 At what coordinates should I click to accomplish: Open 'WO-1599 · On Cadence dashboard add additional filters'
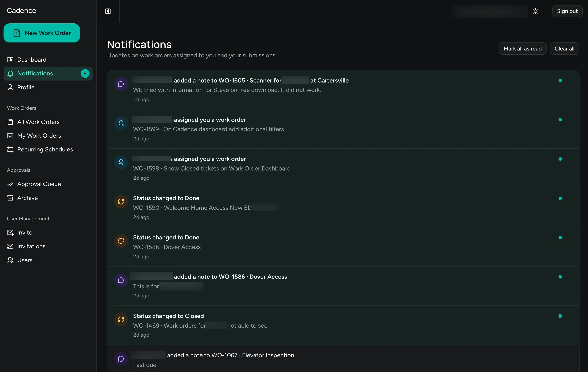pos(343,129)
